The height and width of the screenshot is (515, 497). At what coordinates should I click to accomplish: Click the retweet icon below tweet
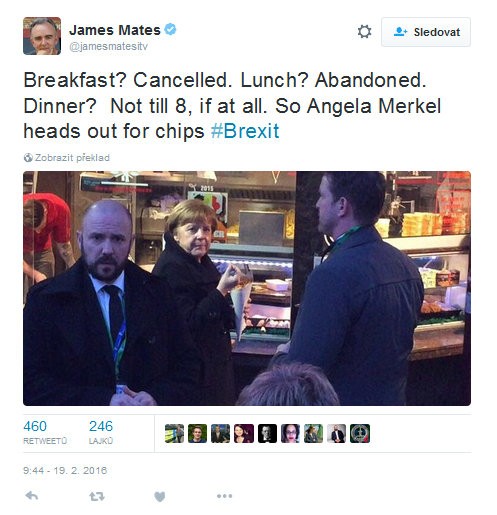[97, 496]
